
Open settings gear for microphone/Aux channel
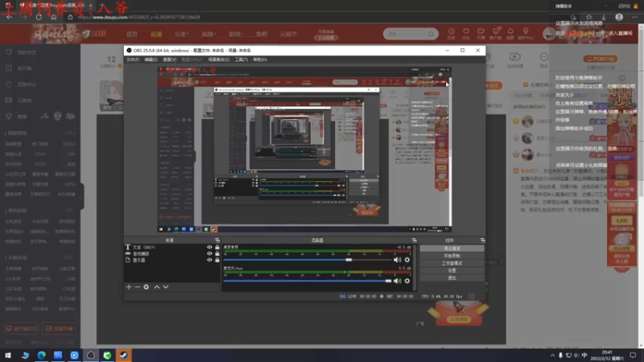(407, 281)
